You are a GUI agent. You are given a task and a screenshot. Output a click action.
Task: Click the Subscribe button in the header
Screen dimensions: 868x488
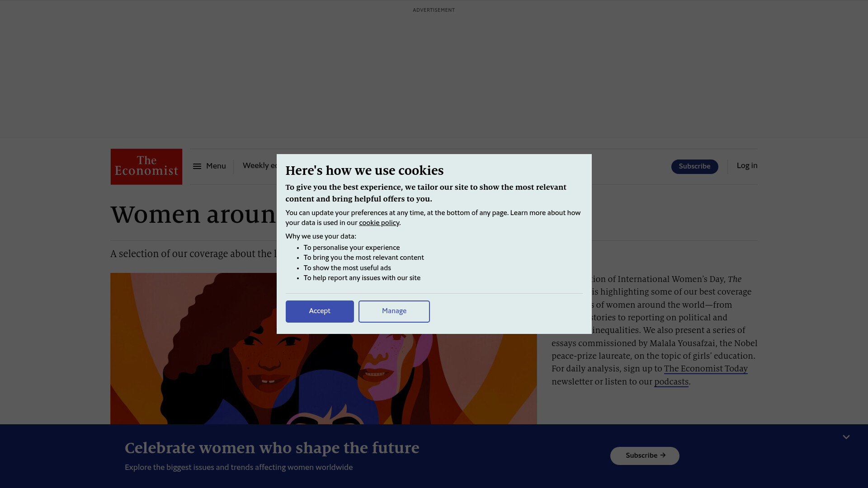tap(694, 167)
